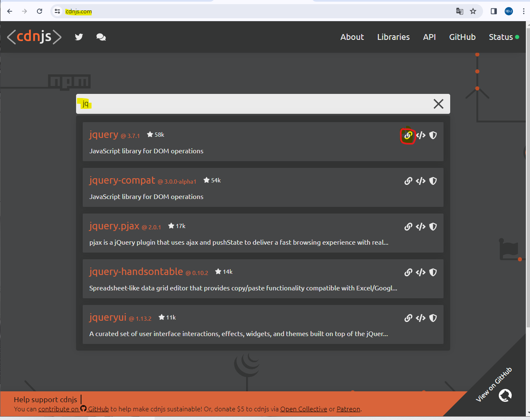The image size is (530, 420).
Task: Click the '@ 1.13.2' version label
Action: (x=140, y=319)
